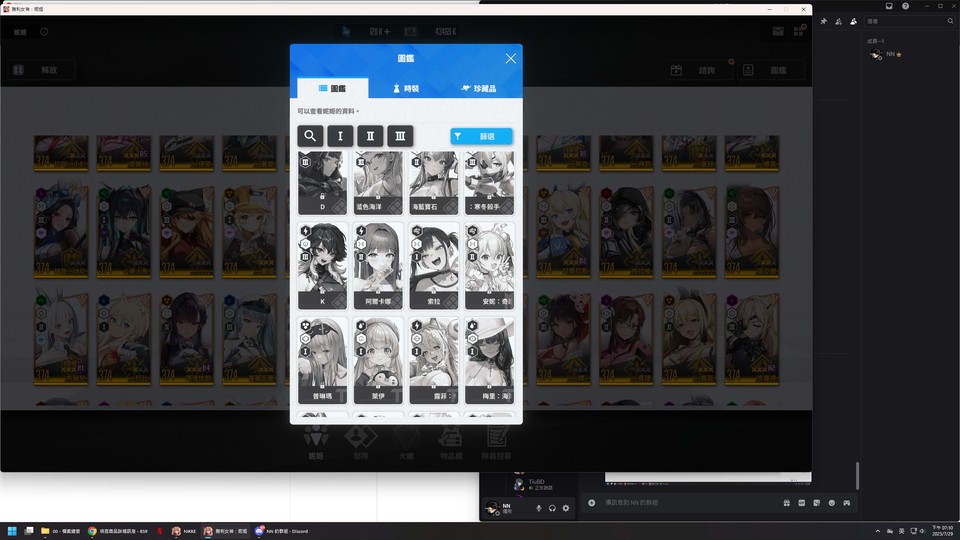Toggle Discord headphones deafen icon
The width and height of the screenshot is (960, 540).
coord(552,508)
